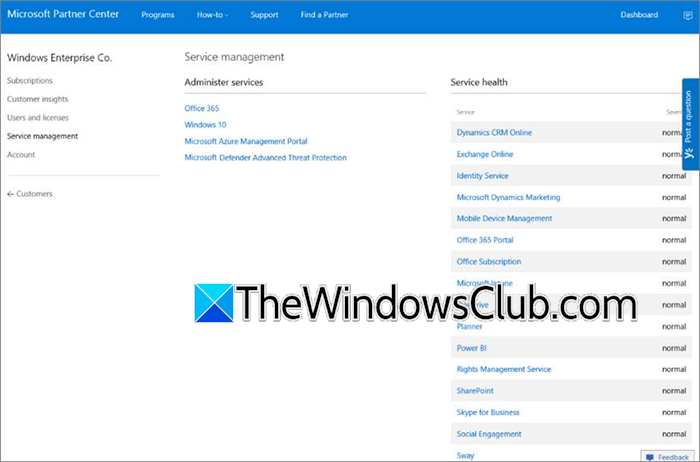Viewport: 700px width, 462px height.
Task: Open Office 365 Portal health
Action: (x=485, y=240)
